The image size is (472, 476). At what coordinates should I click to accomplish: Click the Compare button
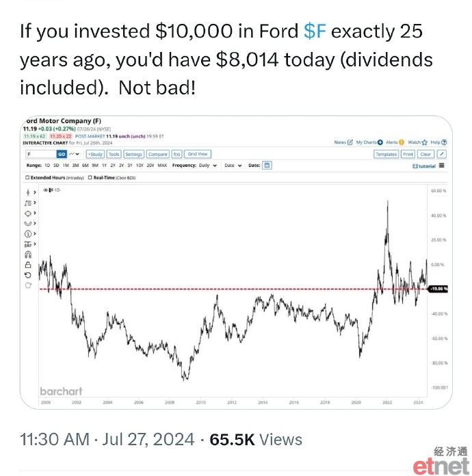[x=157, y=154]
